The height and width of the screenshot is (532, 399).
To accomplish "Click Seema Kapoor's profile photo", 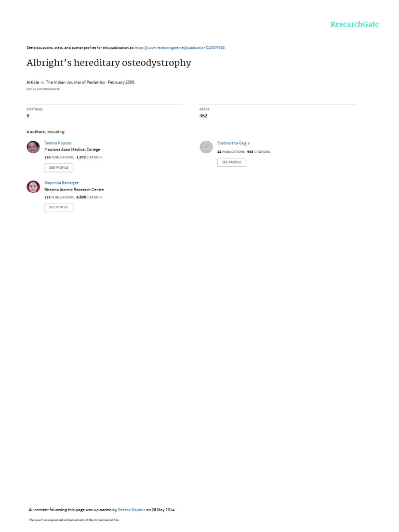I will point(33,147).
